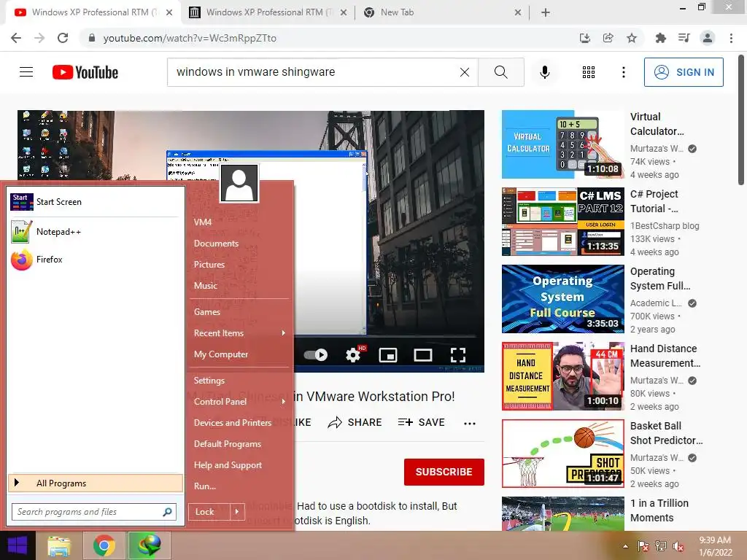Viewport: 747px width, 560px height.
Task: Go to YouTube home via logo
Action: click(85, 72)
